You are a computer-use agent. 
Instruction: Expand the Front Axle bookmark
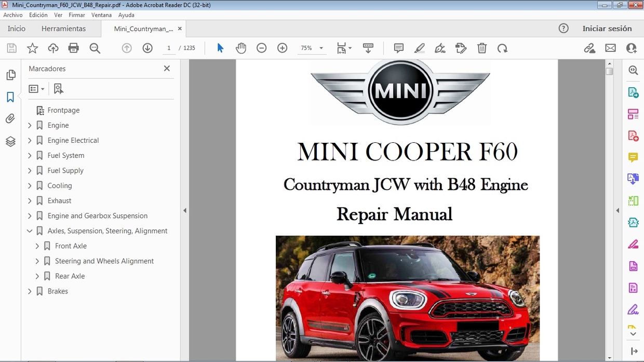(x=36, y=246)
